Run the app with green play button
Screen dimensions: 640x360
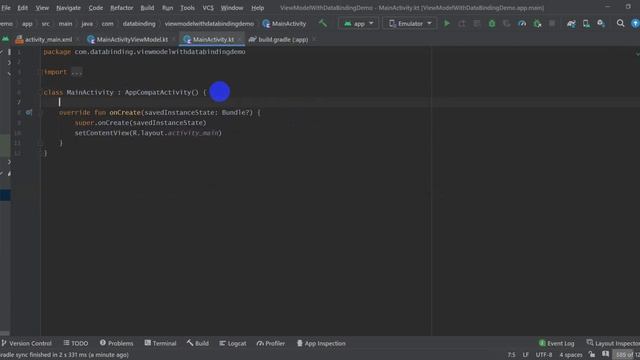click(x=447, y=24)
